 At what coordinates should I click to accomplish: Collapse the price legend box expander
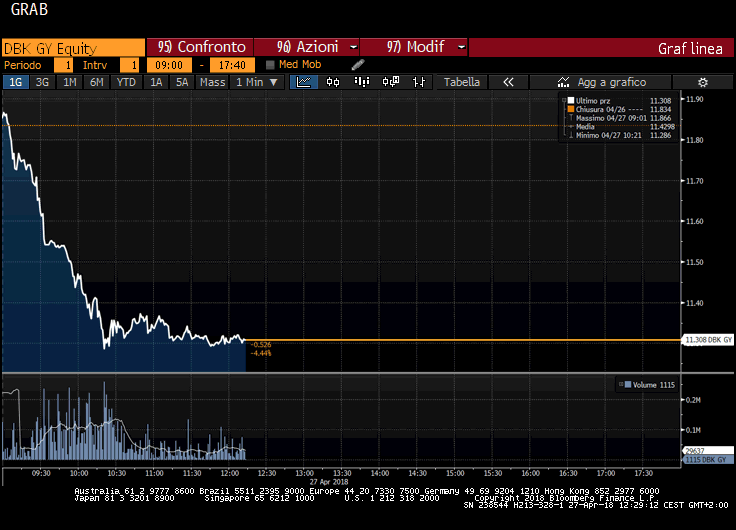pyautogui.click(x=564, y=100)
